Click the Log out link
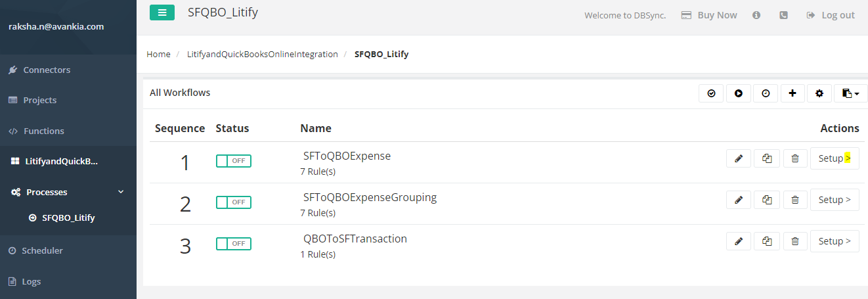 pos(831,15)
